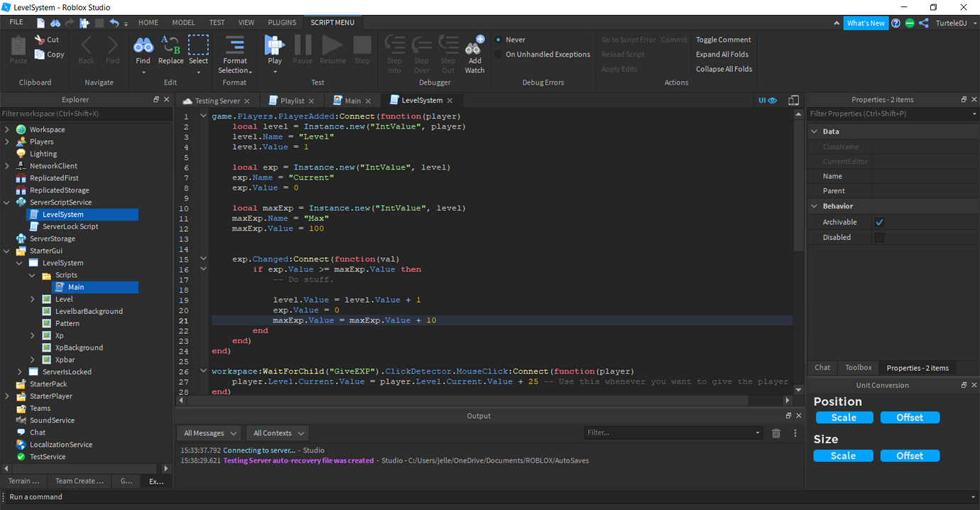The width and height of the screenshot is (980, 510).
Task: Click the Step Into debugger icon
Action: [394, 45]
